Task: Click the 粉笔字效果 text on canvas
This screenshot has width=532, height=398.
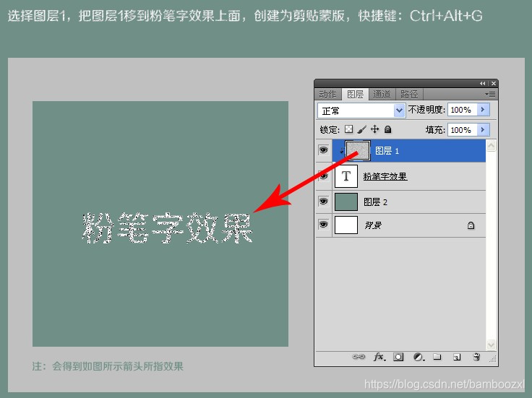Action: [167, 228]
